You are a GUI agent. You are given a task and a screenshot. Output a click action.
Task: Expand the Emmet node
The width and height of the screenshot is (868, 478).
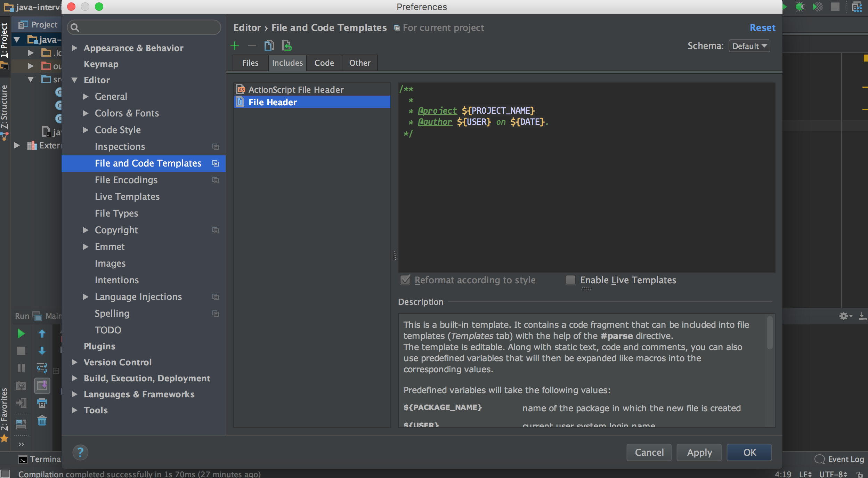click(86, 246)
